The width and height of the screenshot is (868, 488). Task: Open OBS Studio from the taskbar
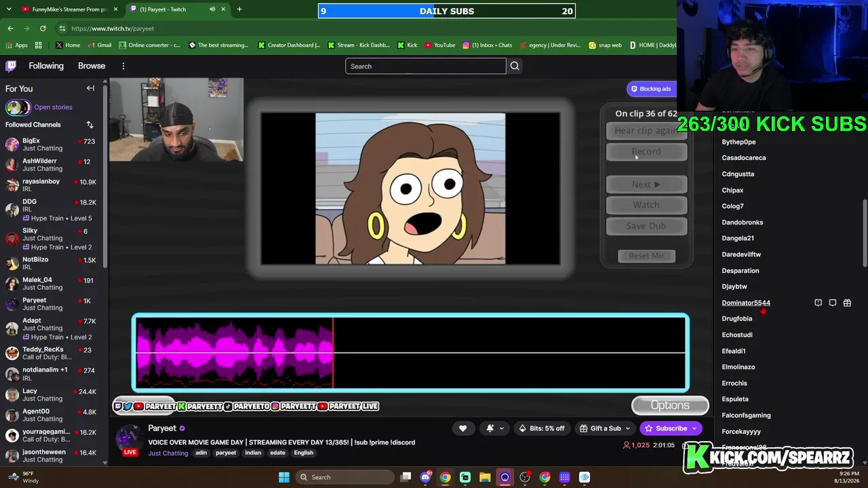pos(525,477)
